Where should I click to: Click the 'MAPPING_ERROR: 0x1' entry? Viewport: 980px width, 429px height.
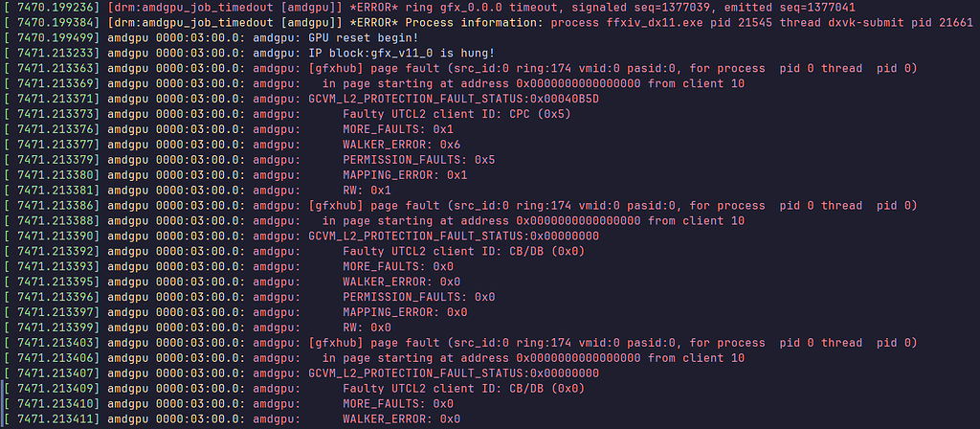(405, 175)
